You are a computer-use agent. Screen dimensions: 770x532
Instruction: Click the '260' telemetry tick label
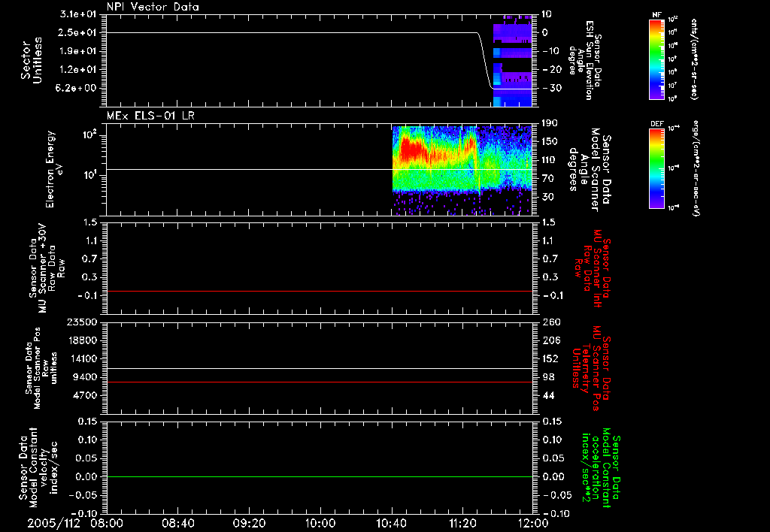coord(551,322)
